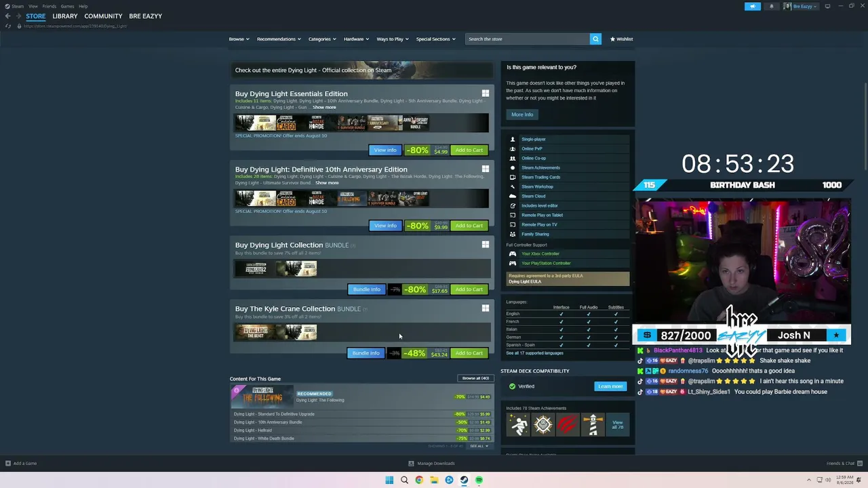The height and width of the screenshot is (488, 868).
Task: Switch to the STORE tab
Action: pyautogui.click(x=35, y=16)
